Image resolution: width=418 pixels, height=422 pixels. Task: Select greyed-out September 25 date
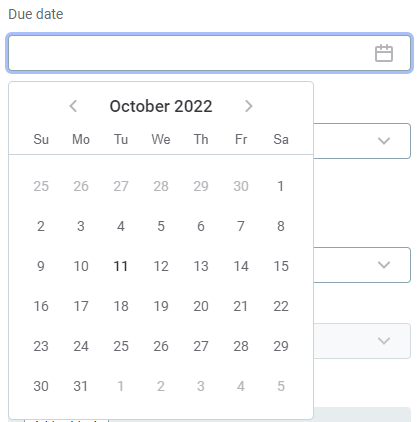pos(41,186)
